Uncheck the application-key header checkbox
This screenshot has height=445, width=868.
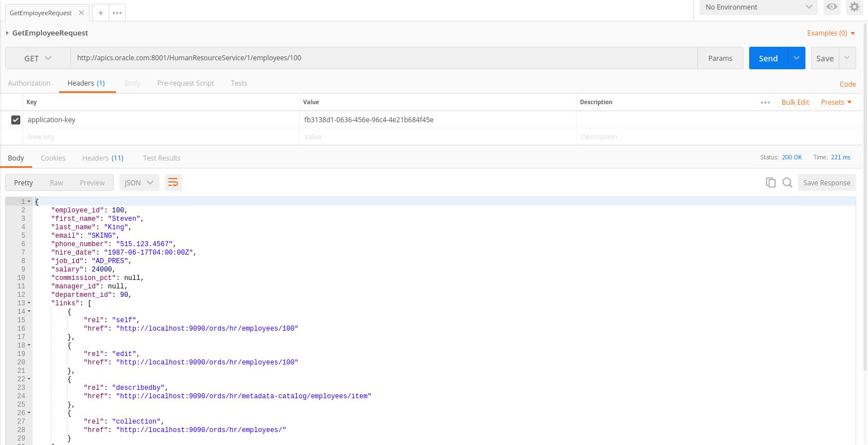[16, 120]
